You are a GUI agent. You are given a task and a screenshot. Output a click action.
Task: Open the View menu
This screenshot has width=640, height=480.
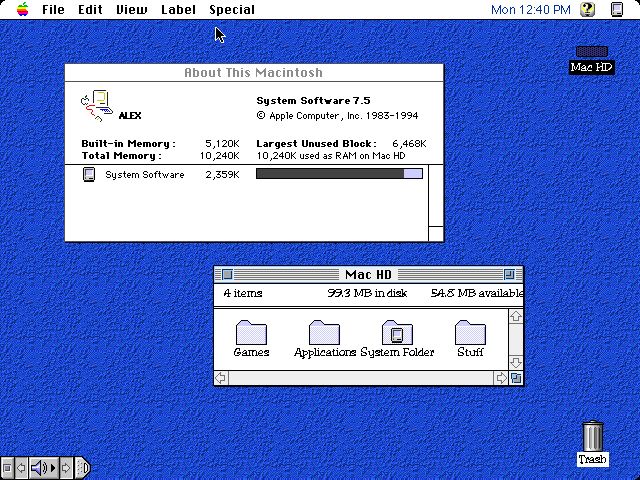point(131,9)
